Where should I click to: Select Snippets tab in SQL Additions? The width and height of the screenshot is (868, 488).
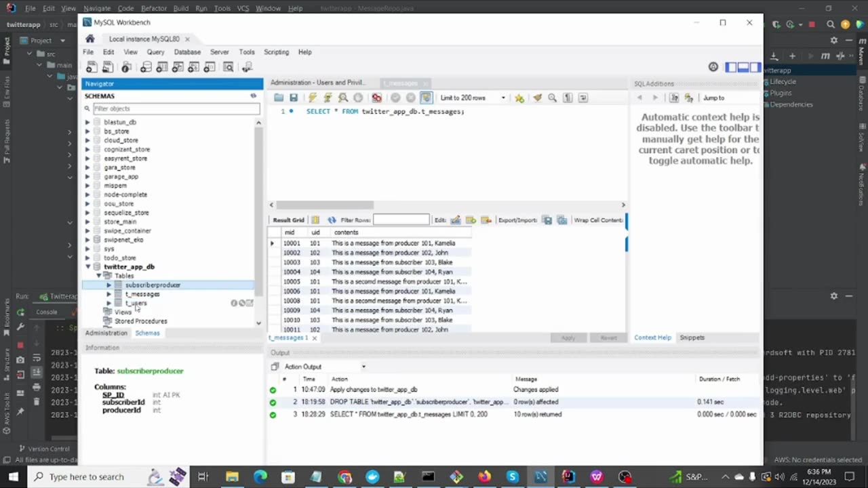click(692, 338)
